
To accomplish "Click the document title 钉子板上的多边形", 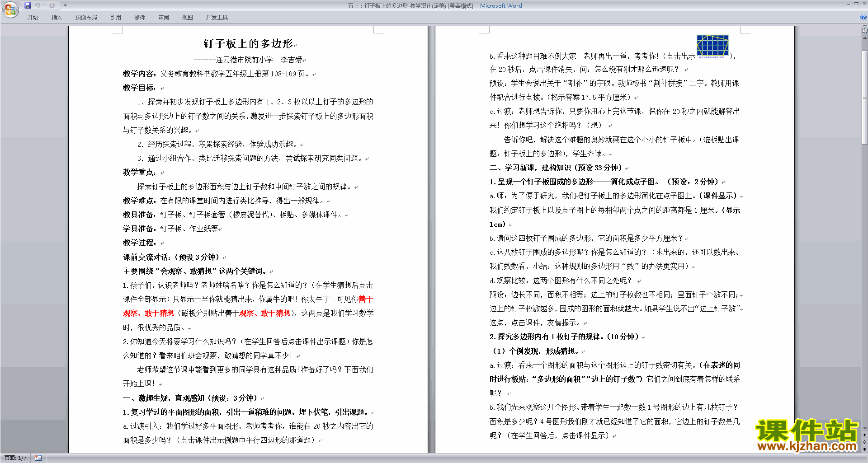I will [x=248, y=43].
